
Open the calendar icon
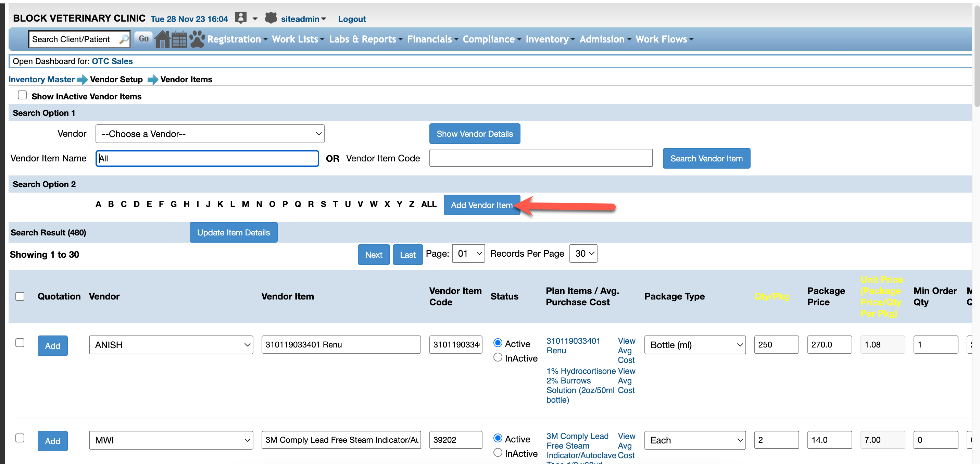point(179,39)
